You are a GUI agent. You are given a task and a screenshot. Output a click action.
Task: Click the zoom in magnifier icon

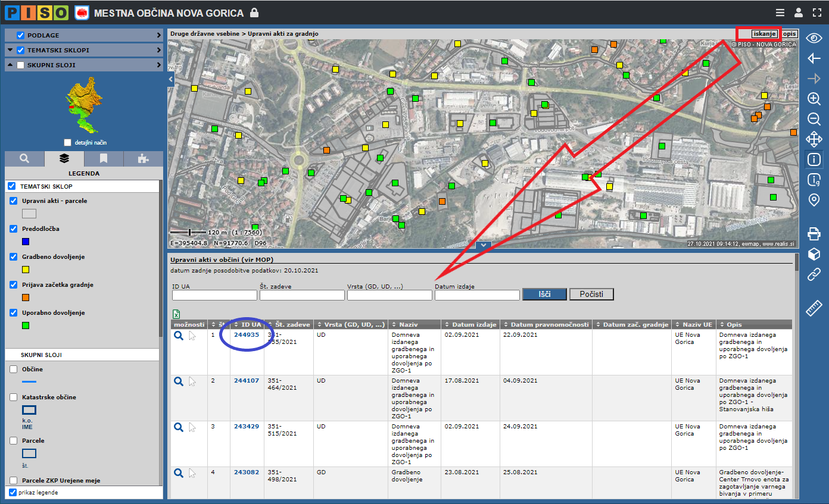tap(814, 99)
